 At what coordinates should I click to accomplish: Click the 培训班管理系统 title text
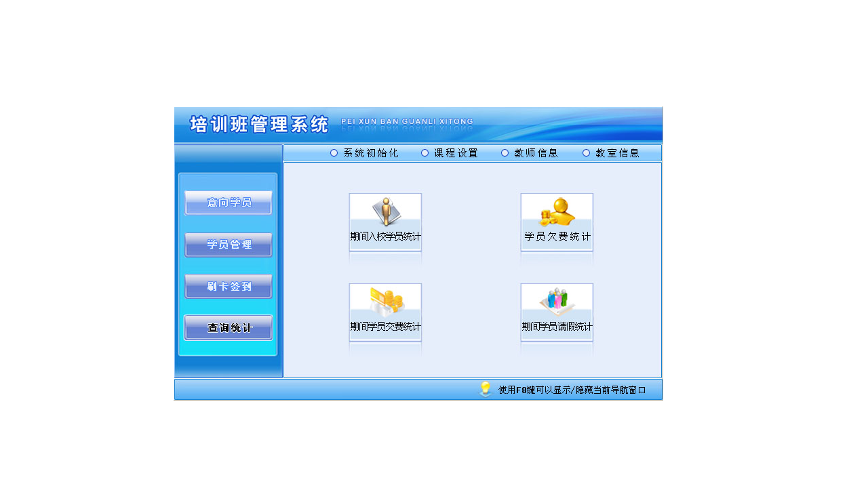(x=259, y=124)
